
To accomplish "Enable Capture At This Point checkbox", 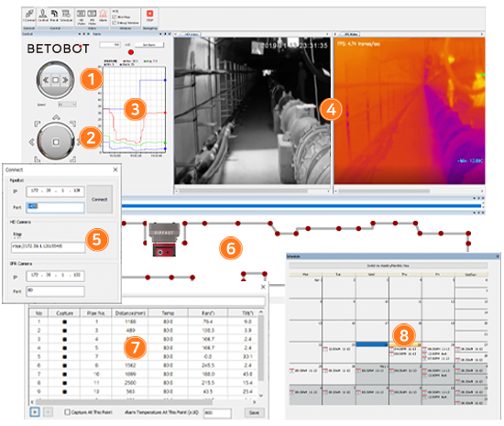I will tap(67, 412).
